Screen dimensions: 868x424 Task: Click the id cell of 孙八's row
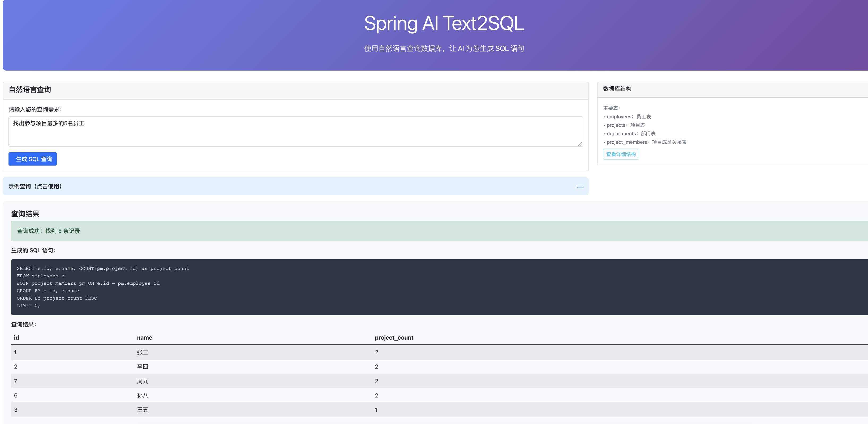(x=15, y=395)
